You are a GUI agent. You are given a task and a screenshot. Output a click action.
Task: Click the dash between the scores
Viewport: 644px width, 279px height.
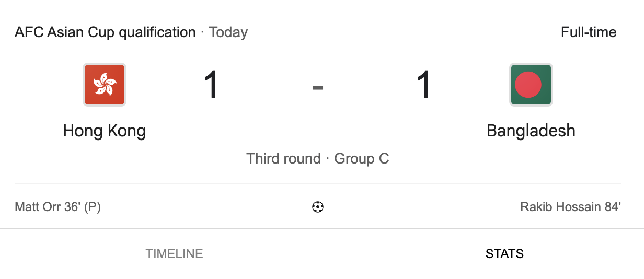pyautogui.click(x=318, y=87)
